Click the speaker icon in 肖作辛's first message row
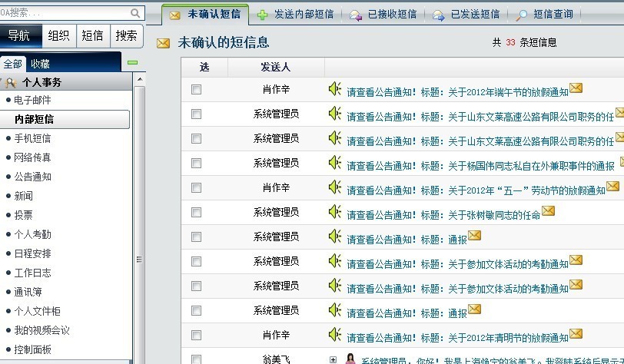The width and height of the screenshot is (624, 364). [x=334, y=89]
